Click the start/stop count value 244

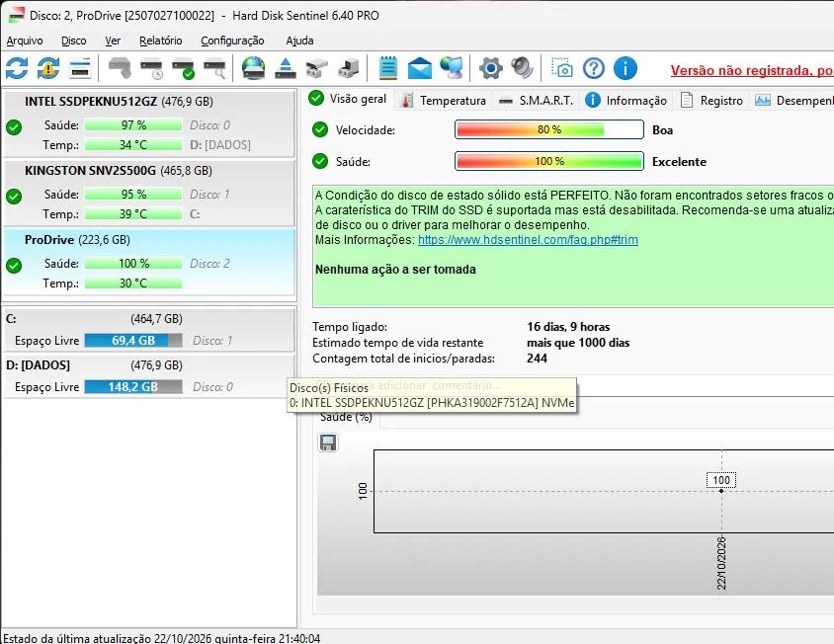(x=537, y=359)
